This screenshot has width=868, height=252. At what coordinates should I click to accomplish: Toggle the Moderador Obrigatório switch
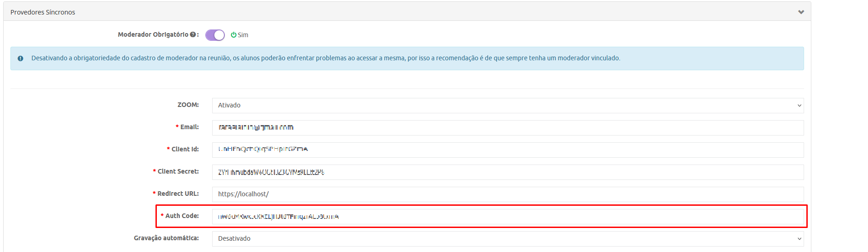pos(215,35)
